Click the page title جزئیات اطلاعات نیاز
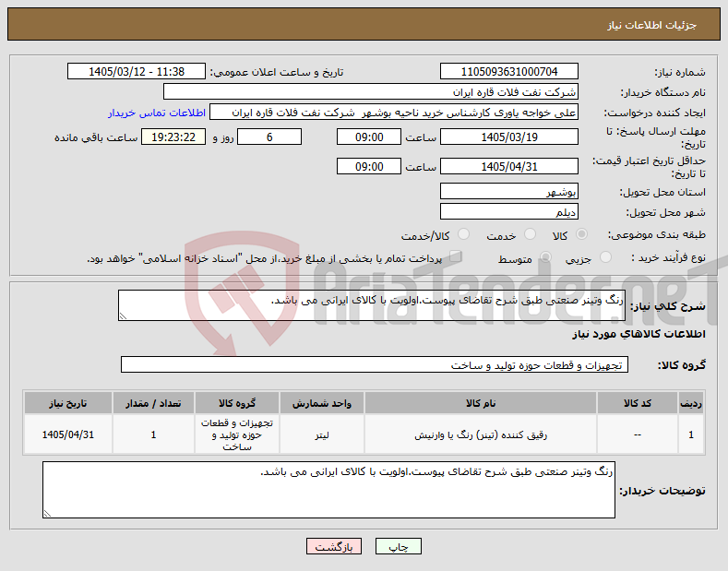 [x=651, y=25]
